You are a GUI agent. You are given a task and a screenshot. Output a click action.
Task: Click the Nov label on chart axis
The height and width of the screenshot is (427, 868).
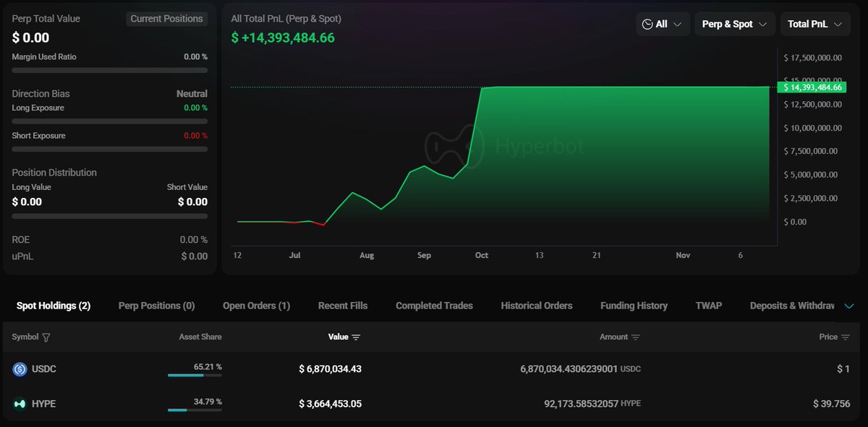(683, 256)
